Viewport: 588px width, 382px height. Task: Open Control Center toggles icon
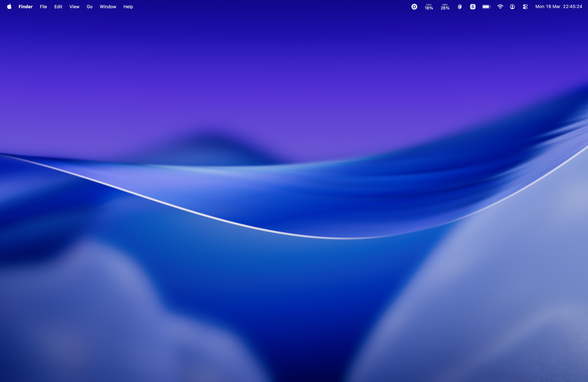tap(525, 7)
